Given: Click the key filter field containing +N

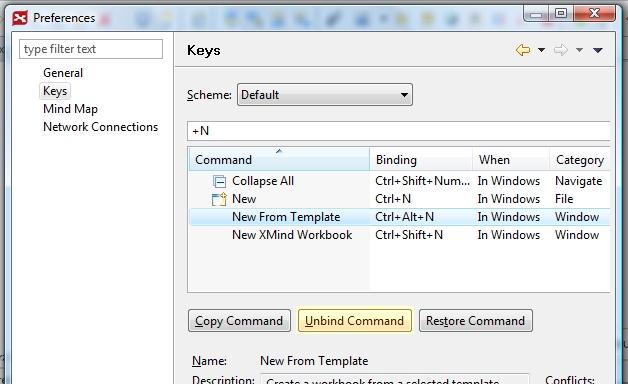Looking at the screenshot, I should click(399, 131).
